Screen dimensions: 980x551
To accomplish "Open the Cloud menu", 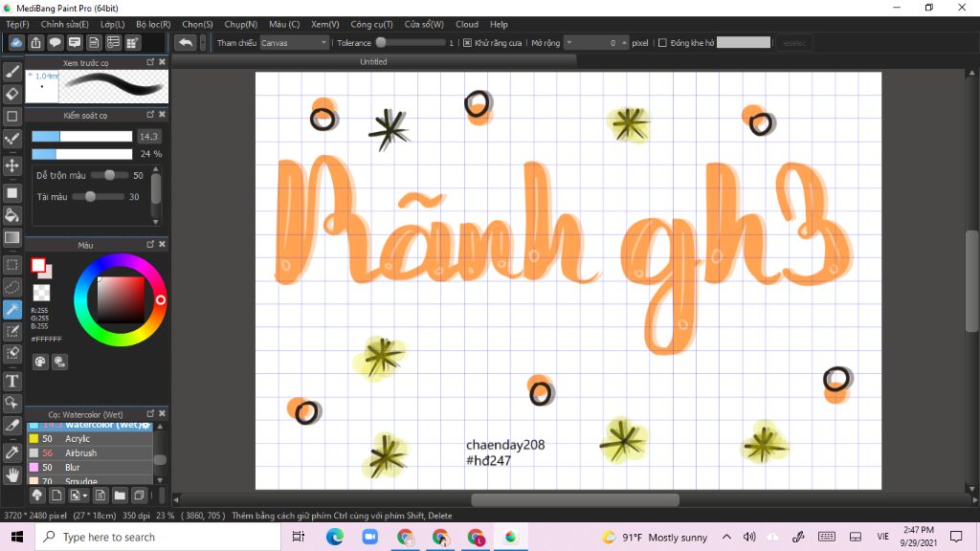I will point(467,24).
